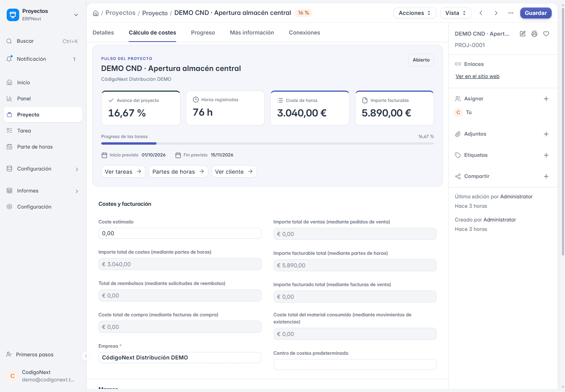
Task: Open Notificación in the sidebar
Action: pos(43,59)
